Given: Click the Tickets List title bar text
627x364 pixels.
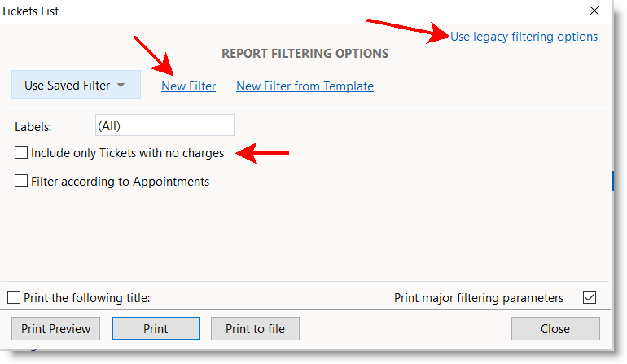Looking at the screenshot, I should pyautogui.click(x=30, y=11).
